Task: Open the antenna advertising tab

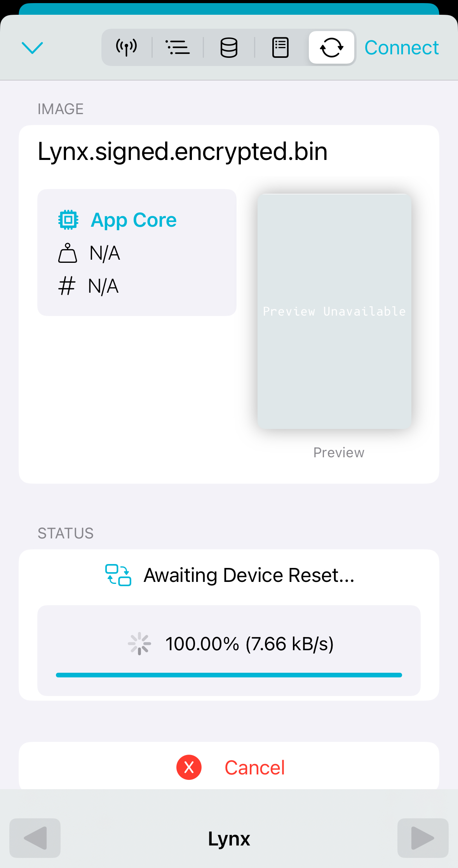Action: tap(126, 47)
